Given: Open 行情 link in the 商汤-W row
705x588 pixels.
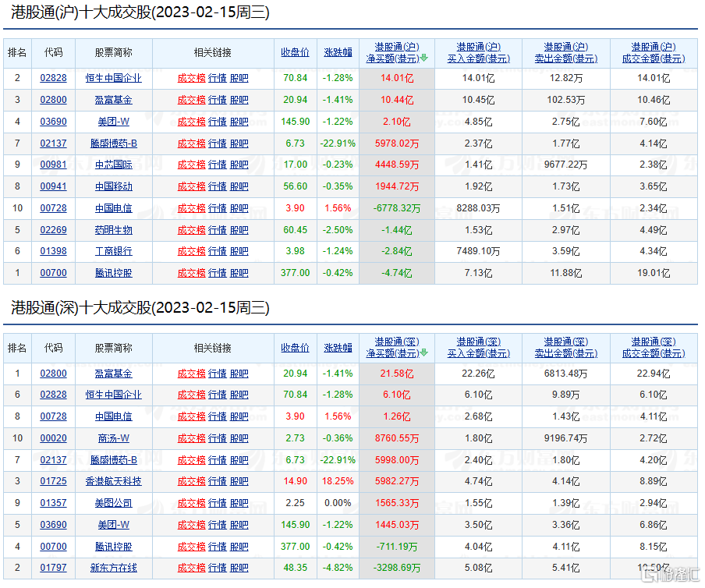Looking at the screenshot, I should (x=218, y=437).
